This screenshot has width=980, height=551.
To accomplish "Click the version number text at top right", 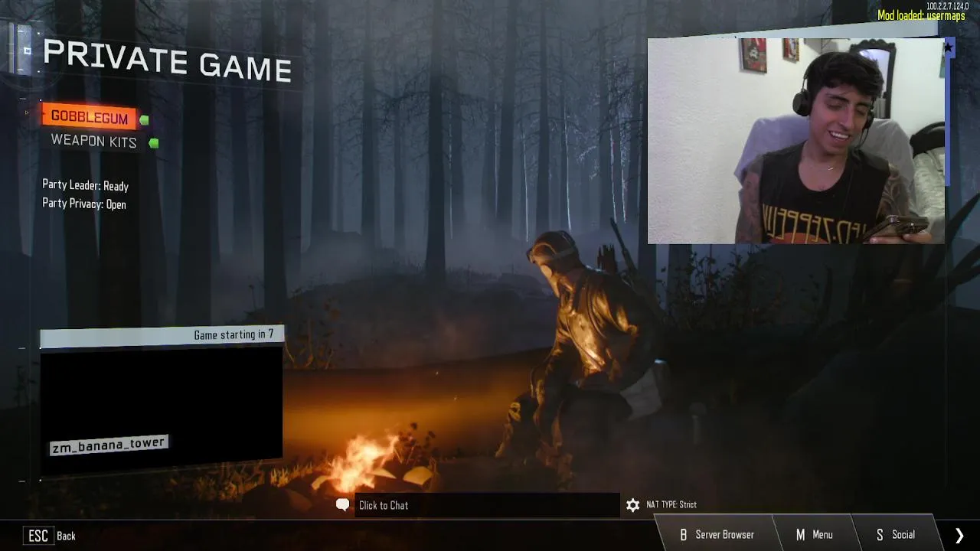I will tap(947, 6).
